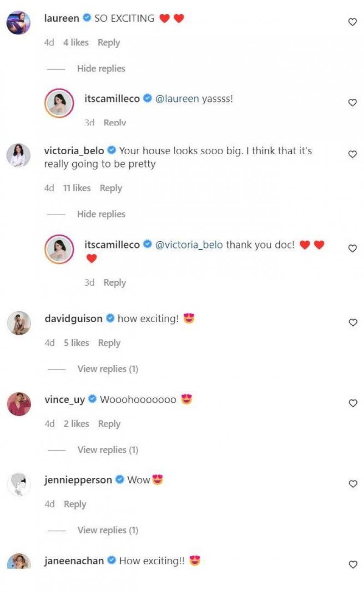Like davidguison's how exciting comment

click(352, 323)
